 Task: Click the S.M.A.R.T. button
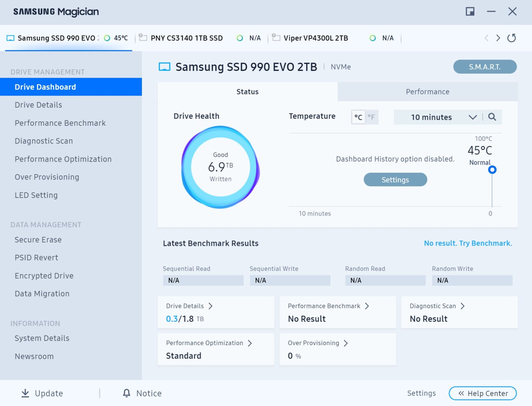click(x=484, y=67)
